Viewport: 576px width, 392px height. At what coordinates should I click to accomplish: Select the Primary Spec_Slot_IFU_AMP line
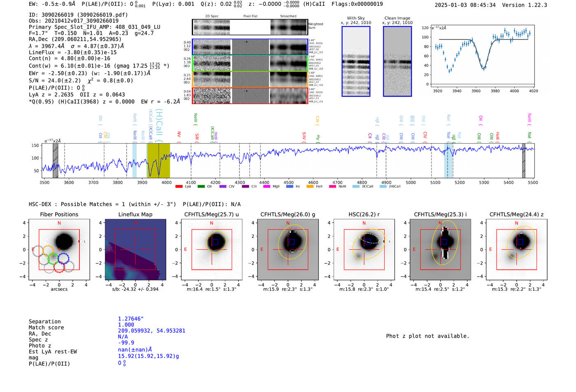(x=95, y=27)
